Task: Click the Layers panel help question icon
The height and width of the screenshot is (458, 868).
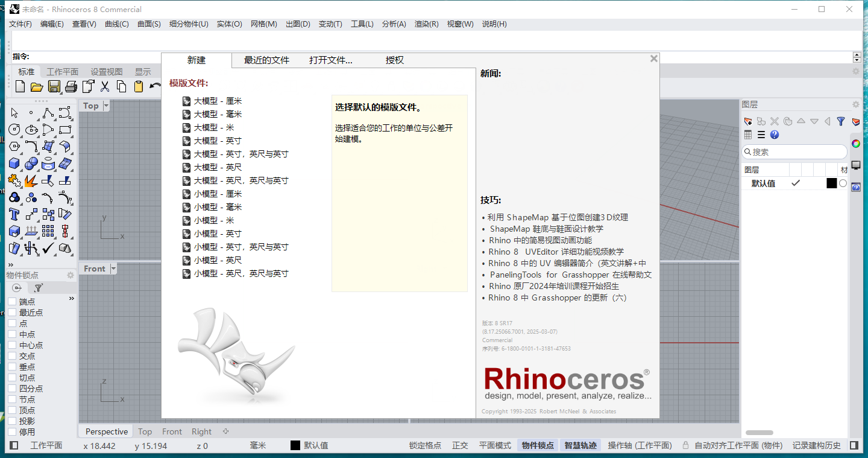Action: pyautogui.click(x=775, y=135)
